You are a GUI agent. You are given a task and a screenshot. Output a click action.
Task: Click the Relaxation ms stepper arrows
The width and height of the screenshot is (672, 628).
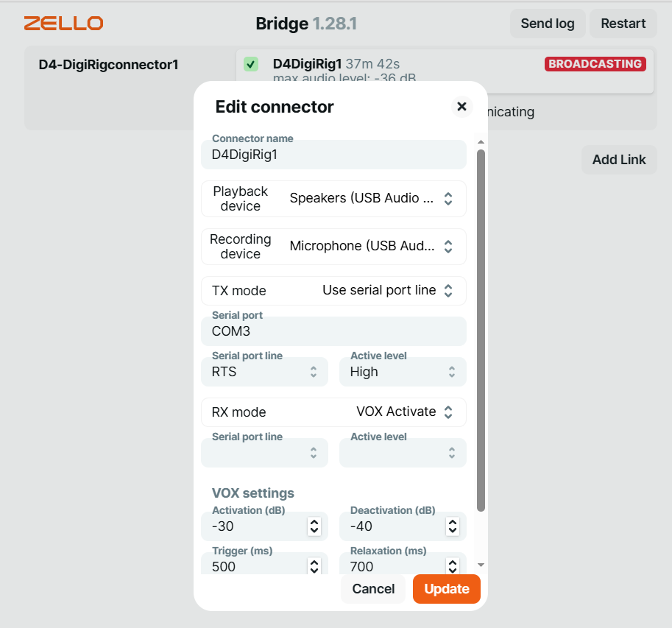(453, 566)
